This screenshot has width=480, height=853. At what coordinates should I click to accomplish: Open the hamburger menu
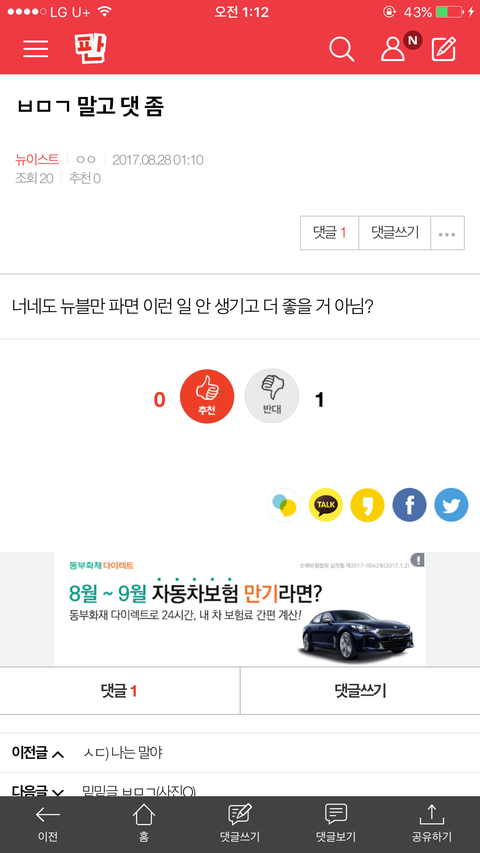coord(36,49)
